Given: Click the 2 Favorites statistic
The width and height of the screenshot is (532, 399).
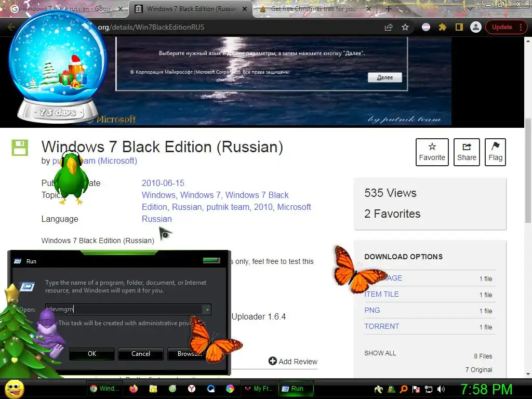Looking at the screenshot, I should tap(392, 214).
